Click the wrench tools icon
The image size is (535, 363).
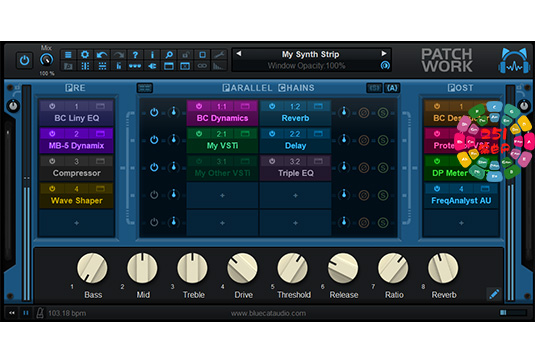tap(219, 55)
